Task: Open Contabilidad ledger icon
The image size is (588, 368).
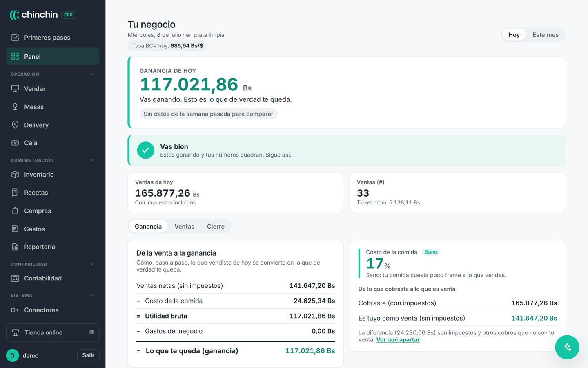Action: click(15, 278)
